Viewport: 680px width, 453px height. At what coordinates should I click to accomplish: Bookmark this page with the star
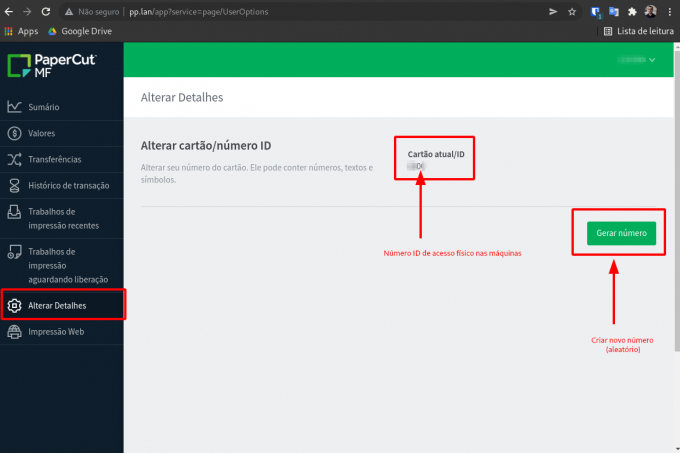click(x=572, y=12)
